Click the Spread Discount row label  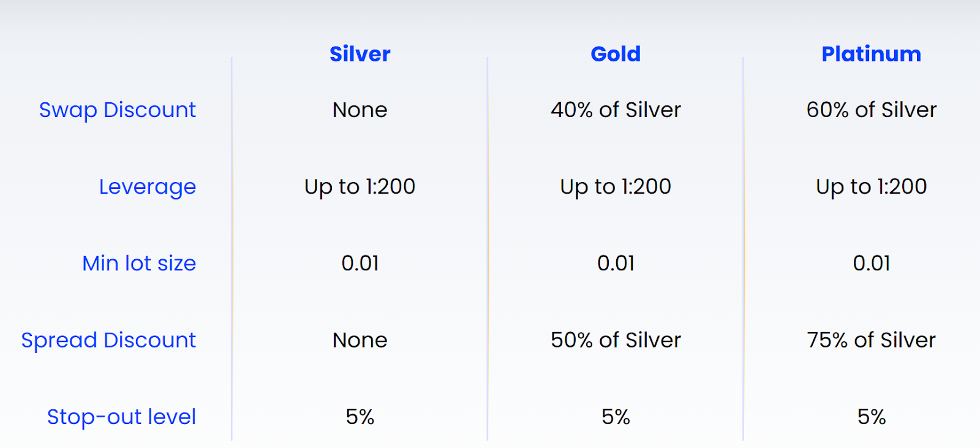click(108, 340)
